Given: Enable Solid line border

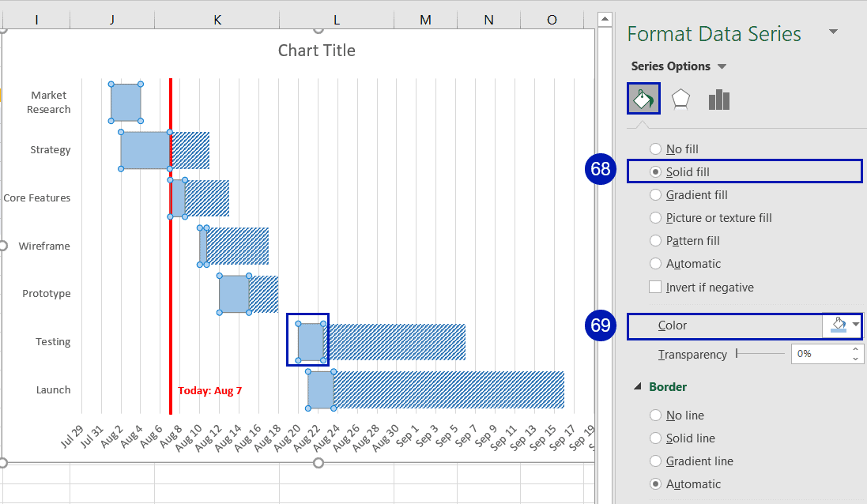Looking at the screenshot, I should [x=655, y=438].
